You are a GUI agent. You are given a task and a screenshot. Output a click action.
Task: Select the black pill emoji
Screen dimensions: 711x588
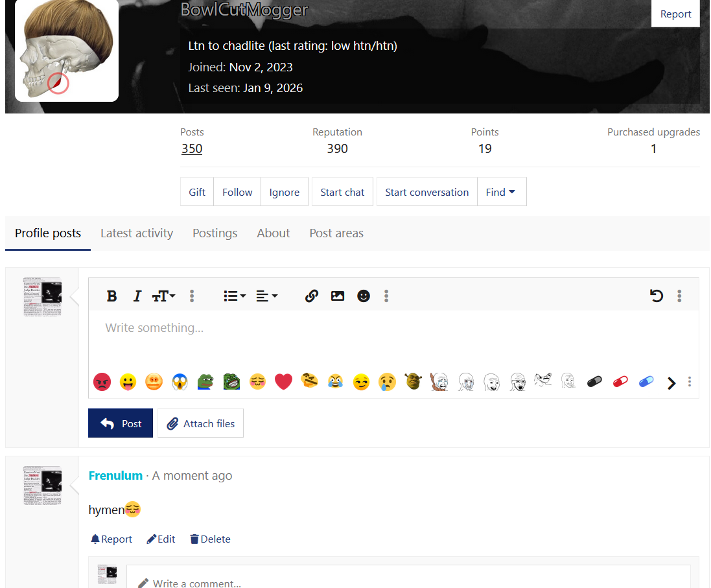click(594, 382)
